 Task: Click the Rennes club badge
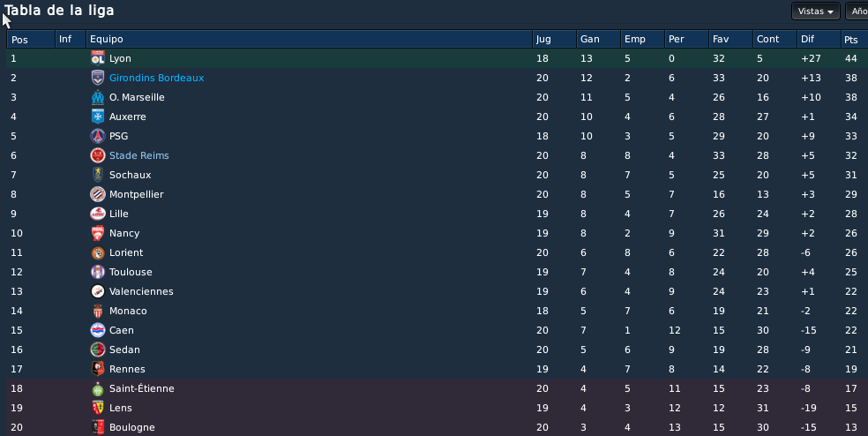(98, 369)
